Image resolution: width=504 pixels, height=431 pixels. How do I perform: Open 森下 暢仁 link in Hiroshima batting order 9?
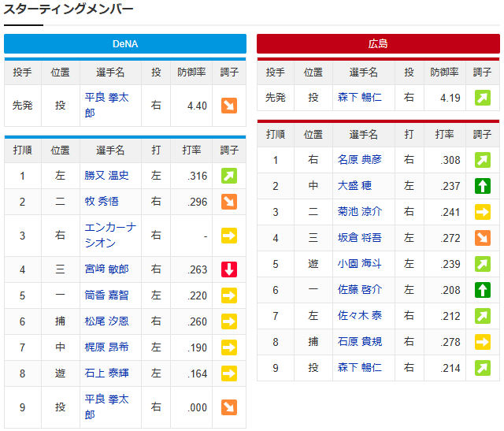(x=360, y=368)
